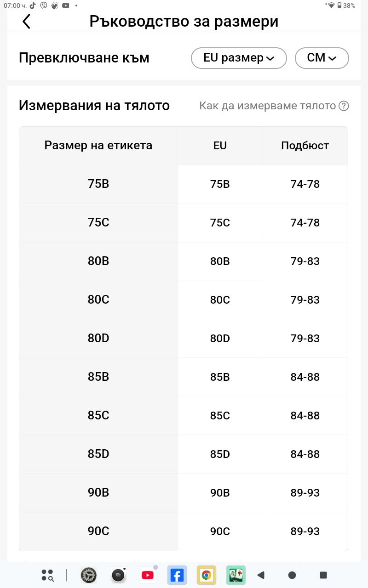Open the CM unit dropdown

(x=322, y=58)
